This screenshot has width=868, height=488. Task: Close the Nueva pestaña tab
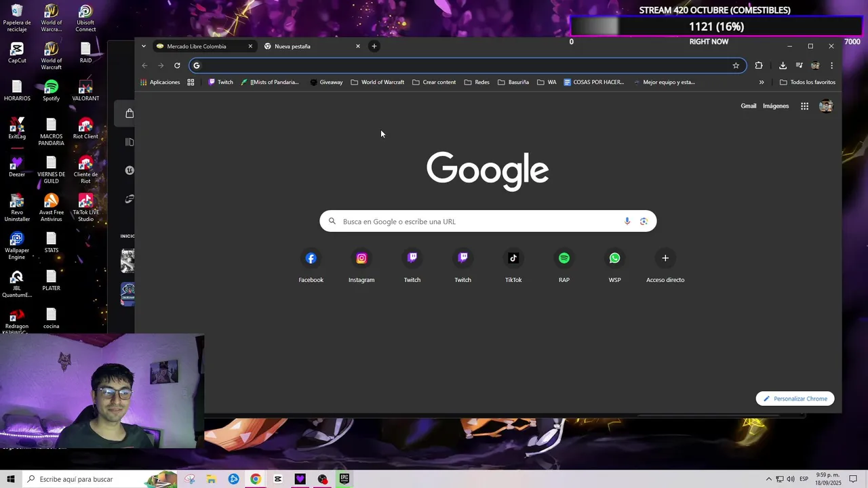(358, 46)
